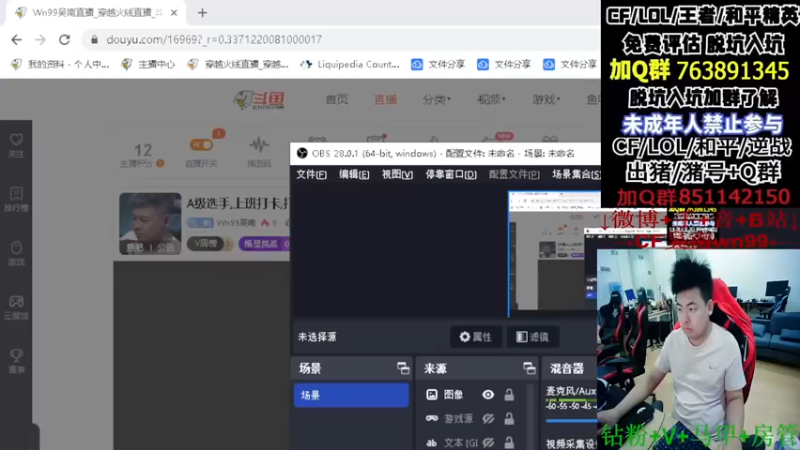Click the browser forward arrow
The width and height of the screenshot is (800, 450).
[40, 39]
